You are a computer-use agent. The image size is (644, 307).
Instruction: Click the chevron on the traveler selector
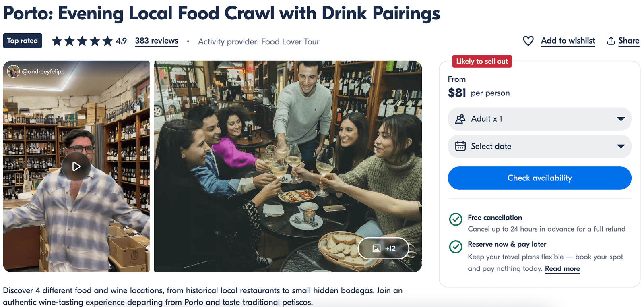click(621, 119)
